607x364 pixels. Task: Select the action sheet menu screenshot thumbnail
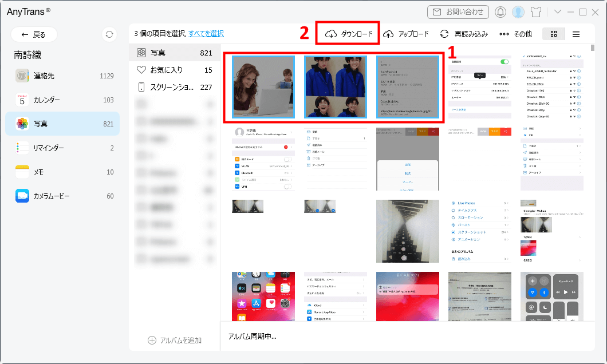click(x=408, y=159)
